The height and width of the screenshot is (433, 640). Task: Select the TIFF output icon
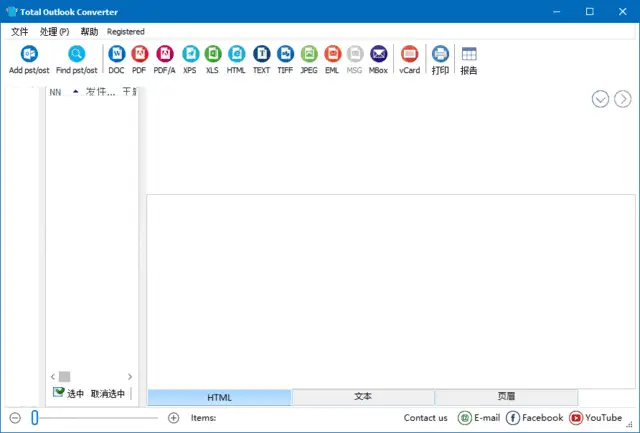285,54
